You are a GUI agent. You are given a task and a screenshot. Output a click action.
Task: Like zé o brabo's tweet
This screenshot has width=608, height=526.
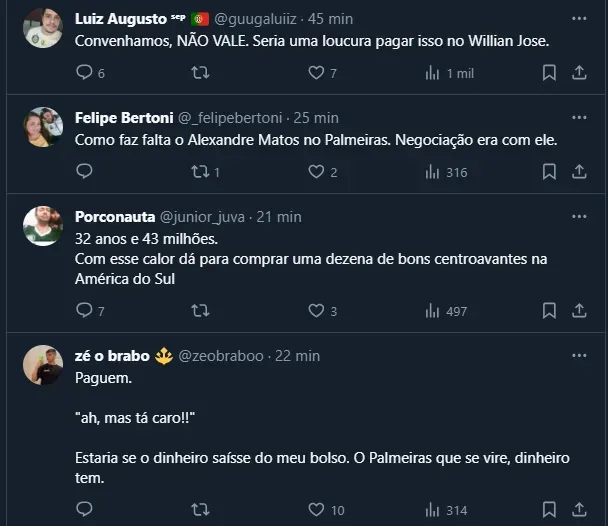tap(317, 510)
